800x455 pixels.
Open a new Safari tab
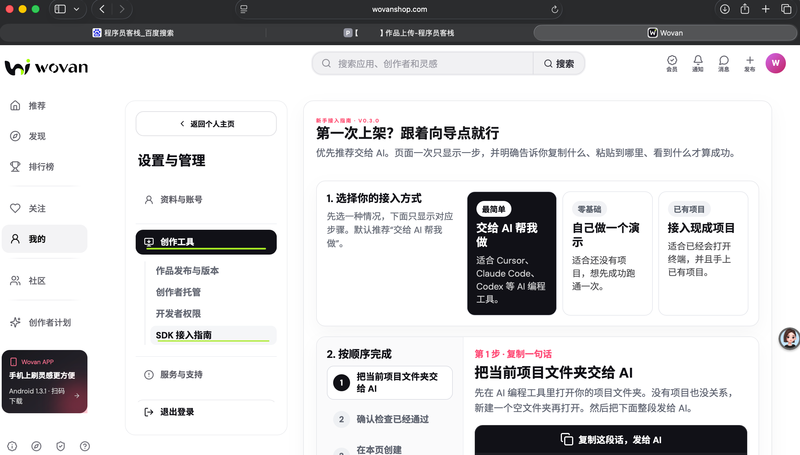pyautogui.click(x=765, y=9)
